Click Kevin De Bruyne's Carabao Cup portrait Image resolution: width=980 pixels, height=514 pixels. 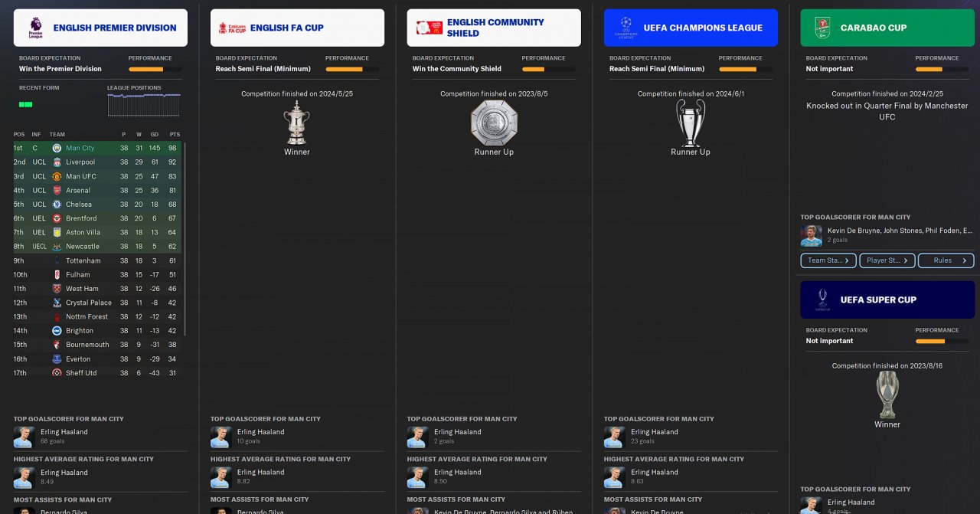click(x=812, y=235)
